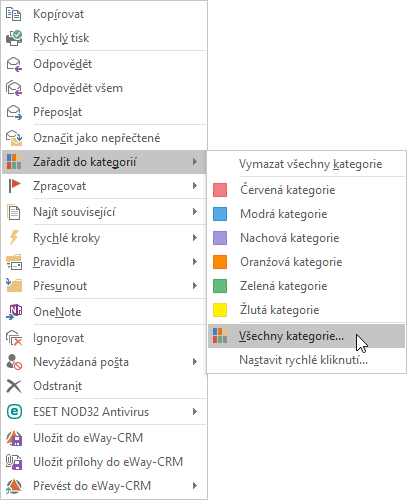Screen dimensions: 407x500
Task: Click the OneNote icon
Action: [14, 312]
